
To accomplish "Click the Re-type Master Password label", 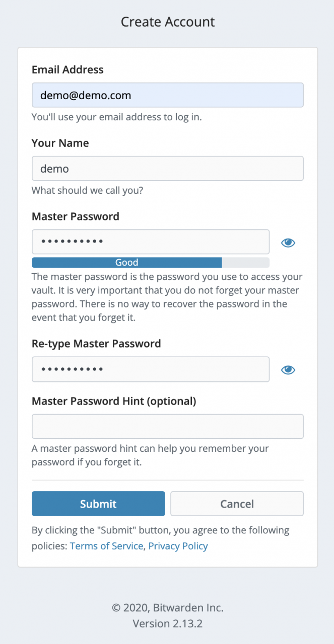I will point(96,344).
